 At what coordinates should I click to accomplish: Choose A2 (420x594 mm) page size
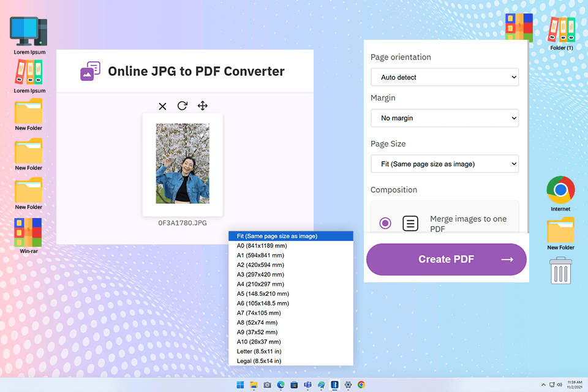point(291,265)
